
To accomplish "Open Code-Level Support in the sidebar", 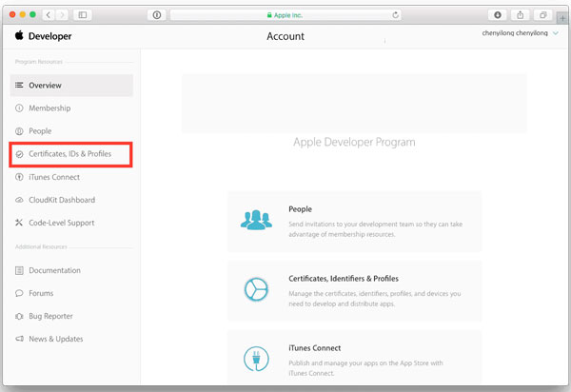I will [x=61, y=223].
